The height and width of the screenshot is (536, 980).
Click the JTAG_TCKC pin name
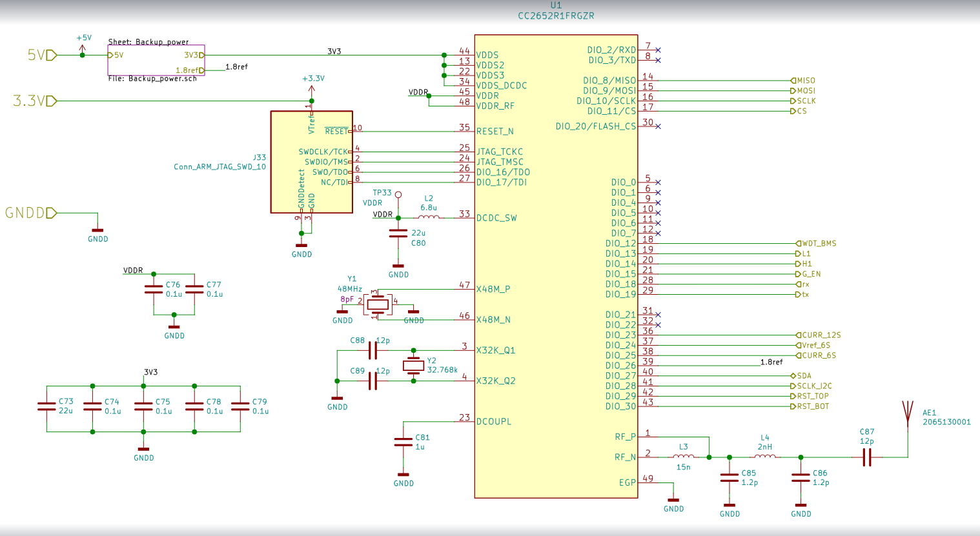[500, 152]
